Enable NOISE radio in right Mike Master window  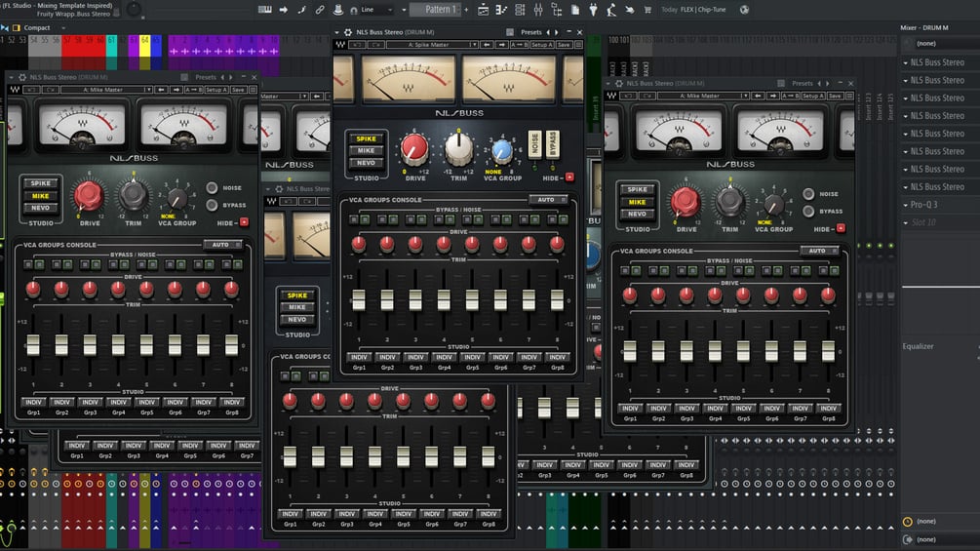(808, 194)
